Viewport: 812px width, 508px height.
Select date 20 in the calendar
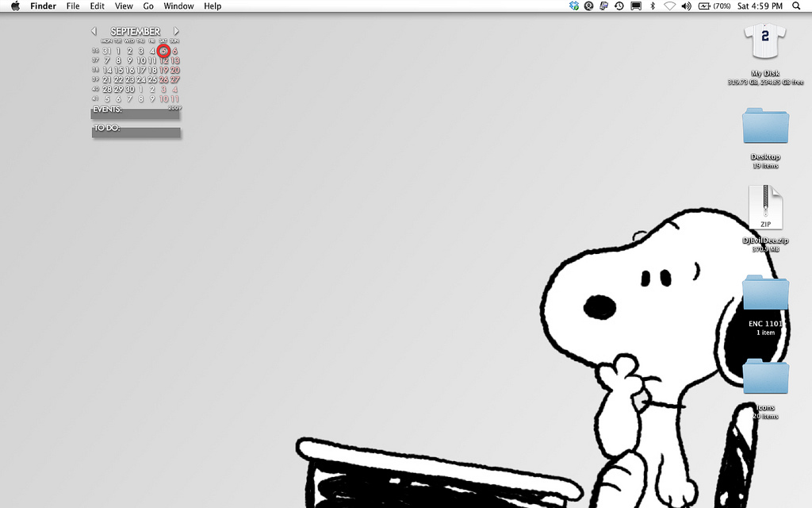[x=175, y=70]
